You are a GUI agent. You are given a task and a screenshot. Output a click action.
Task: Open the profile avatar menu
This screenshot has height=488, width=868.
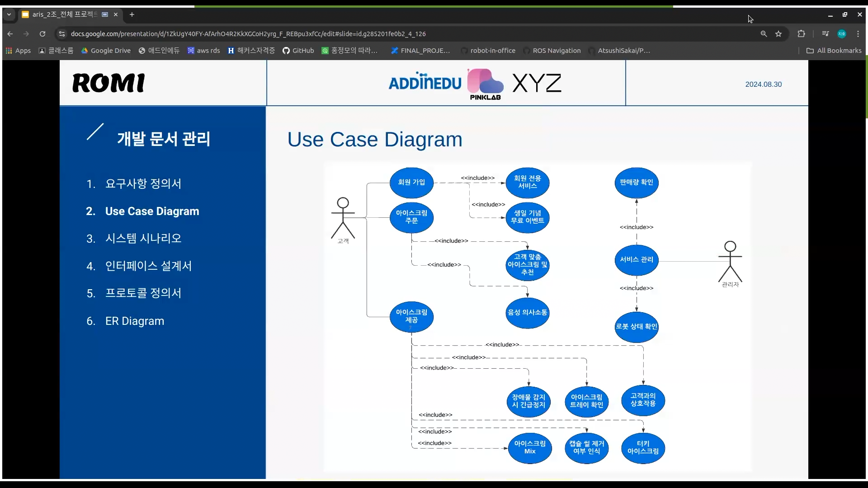[x=842, y=34]
